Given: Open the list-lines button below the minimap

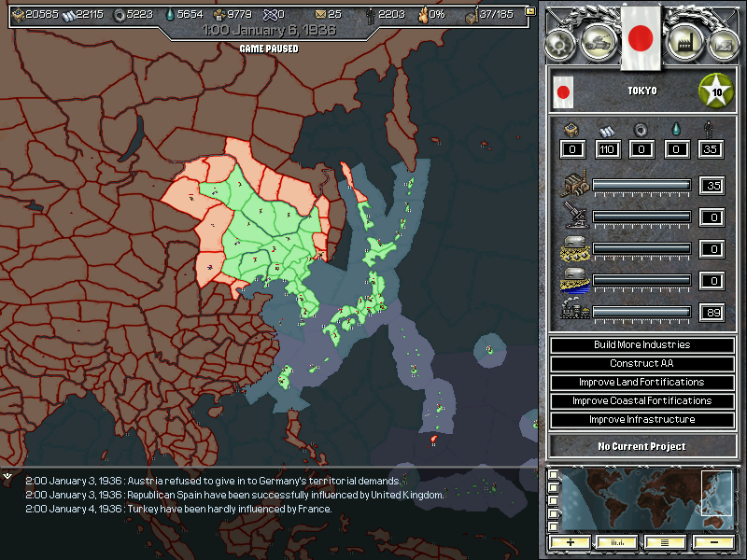Looking at the screenshot, I should (666, 541).
